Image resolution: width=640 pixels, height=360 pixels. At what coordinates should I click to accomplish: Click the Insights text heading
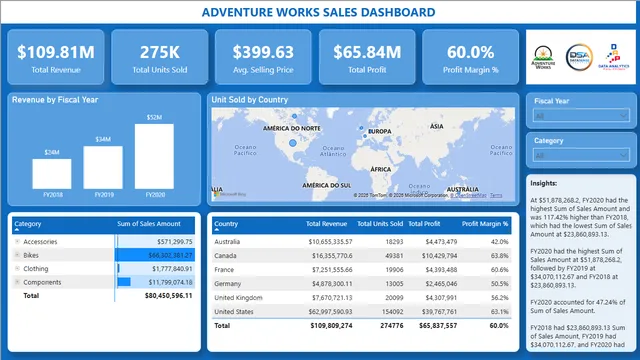pyautogui.click(x=543, y=183)
